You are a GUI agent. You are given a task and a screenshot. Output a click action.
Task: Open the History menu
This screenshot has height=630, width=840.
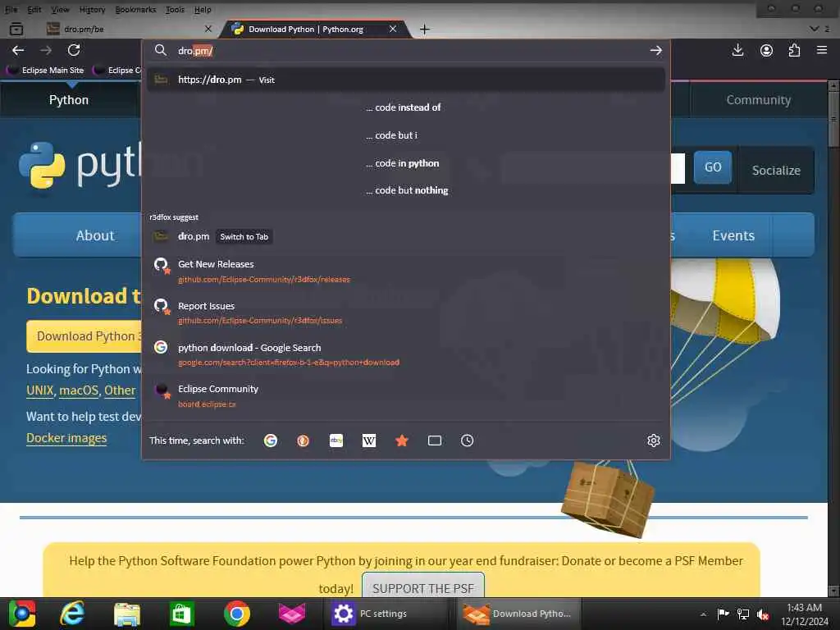[92, 10]
